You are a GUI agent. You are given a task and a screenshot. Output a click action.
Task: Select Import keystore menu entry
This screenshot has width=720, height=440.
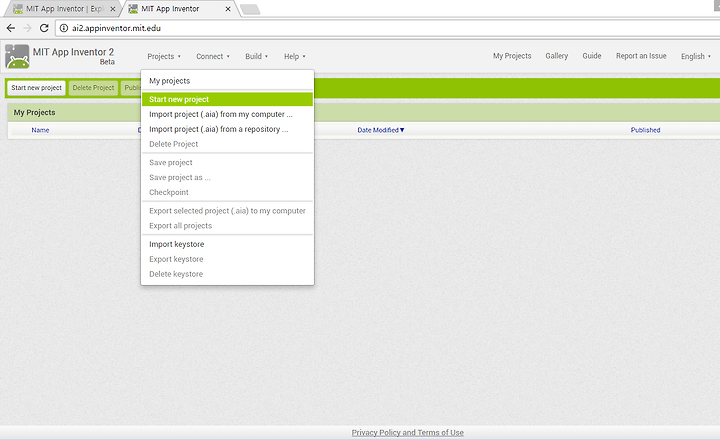coord(227,244)
